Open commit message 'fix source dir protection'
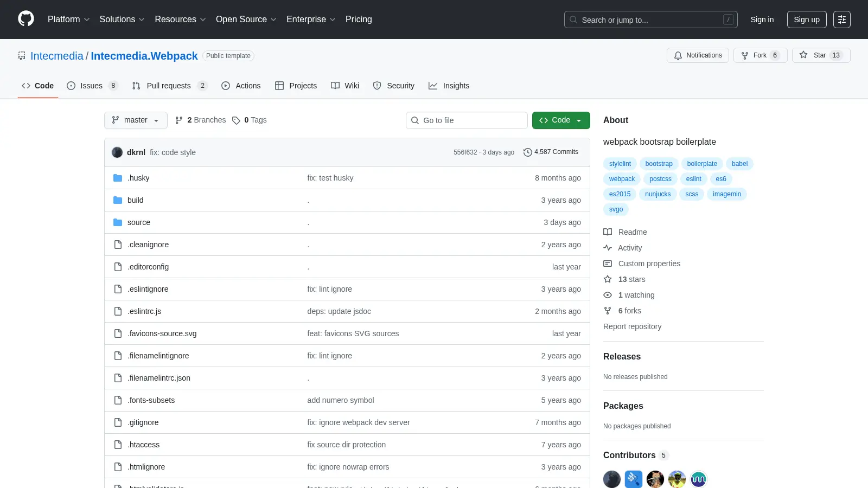Screen dimensions: 868x488 [x=347, y=445]
